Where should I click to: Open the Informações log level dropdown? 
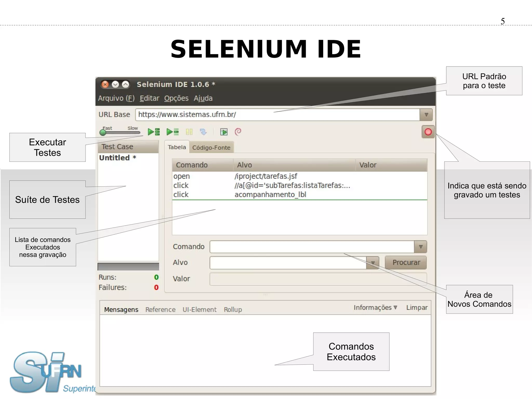pos(375,308)
